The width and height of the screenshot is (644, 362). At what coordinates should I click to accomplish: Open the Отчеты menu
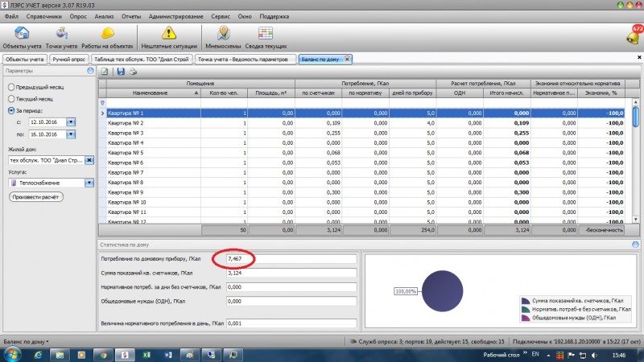coord(131,16)
